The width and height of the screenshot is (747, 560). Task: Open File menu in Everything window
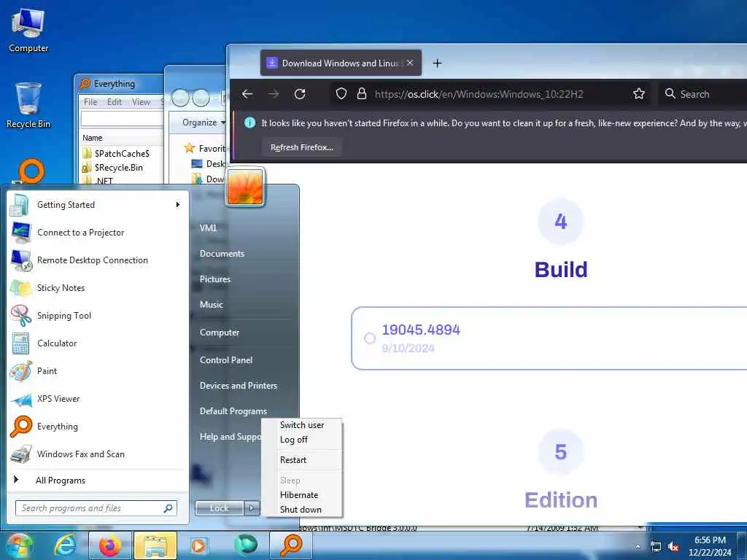90,102
